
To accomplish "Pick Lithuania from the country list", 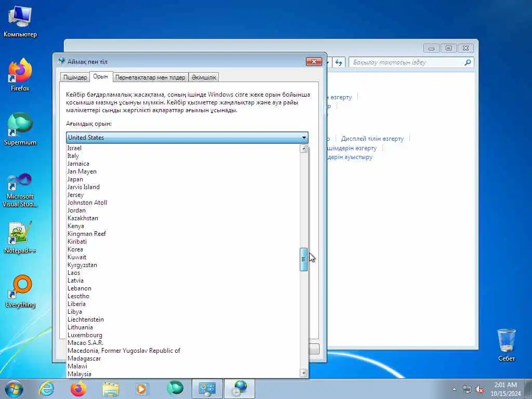I will tap(183, 327).
